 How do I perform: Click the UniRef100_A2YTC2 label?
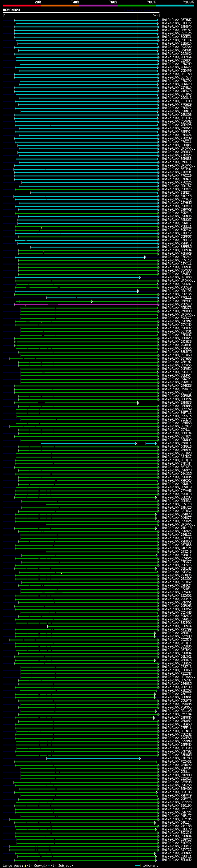coord(176,850)
